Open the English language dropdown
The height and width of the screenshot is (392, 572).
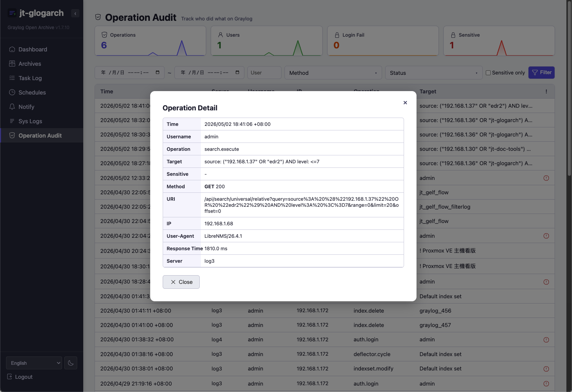[34, 363]
